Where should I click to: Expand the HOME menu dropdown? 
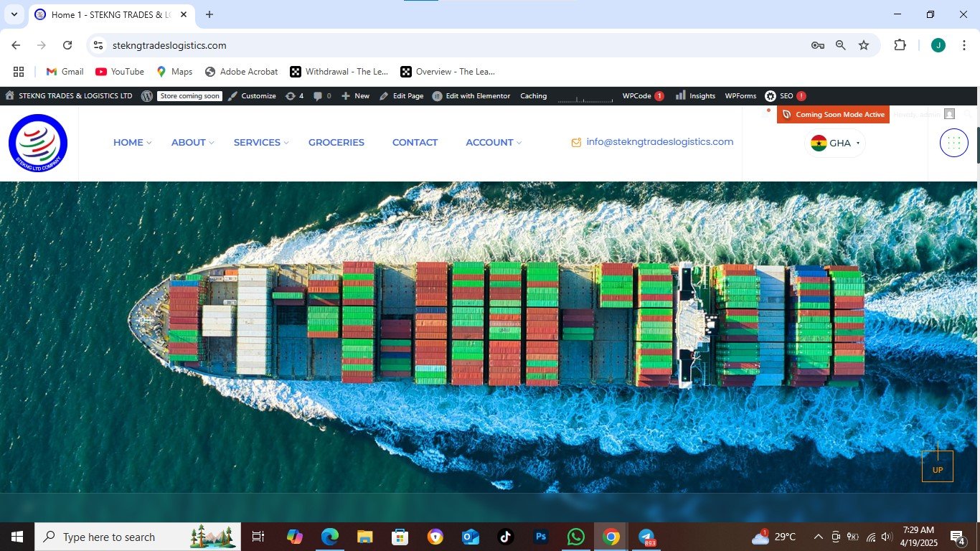[132, 143]
